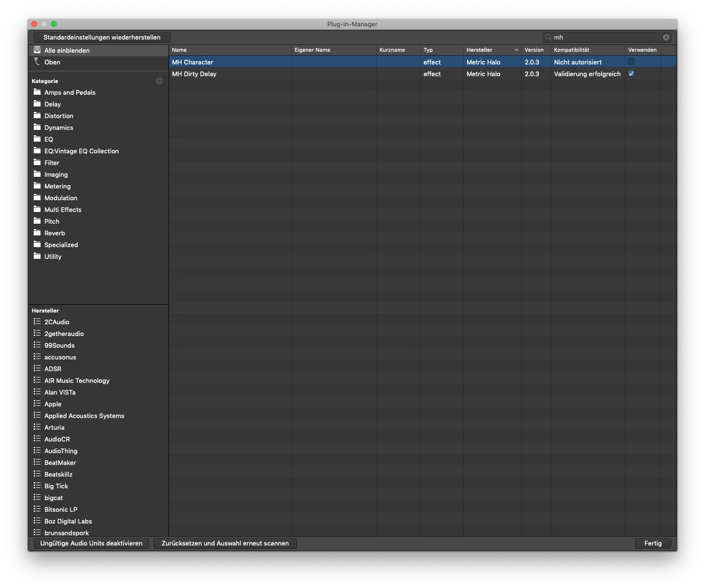Click the Oben arrow icon
The width and height of the screenshot is (705, 588).
pyautogui.click(x=37, y=62)
